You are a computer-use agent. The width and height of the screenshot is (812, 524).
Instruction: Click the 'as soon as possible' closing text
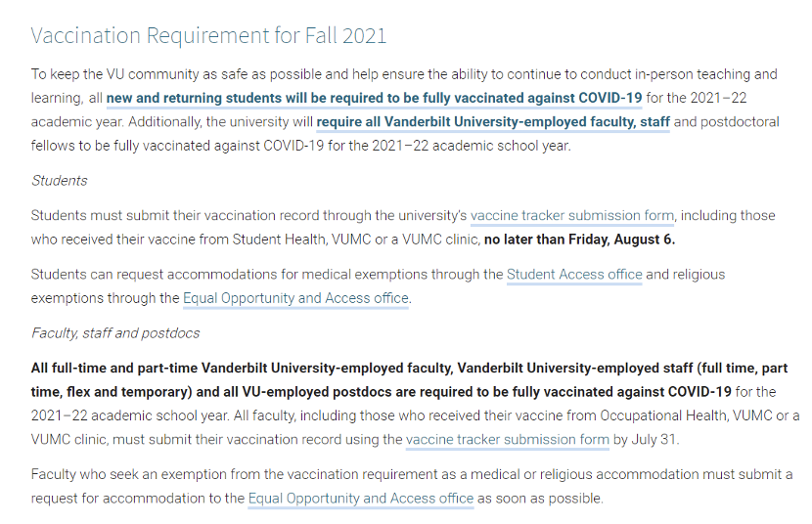[540, 499]
